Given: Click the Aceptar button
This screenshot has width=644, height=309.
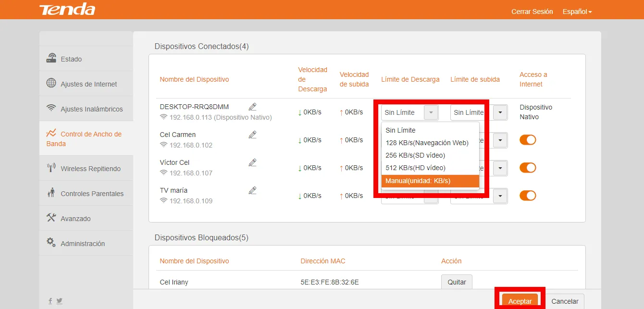Looking at the screenshot, I should tap(520, 301).
